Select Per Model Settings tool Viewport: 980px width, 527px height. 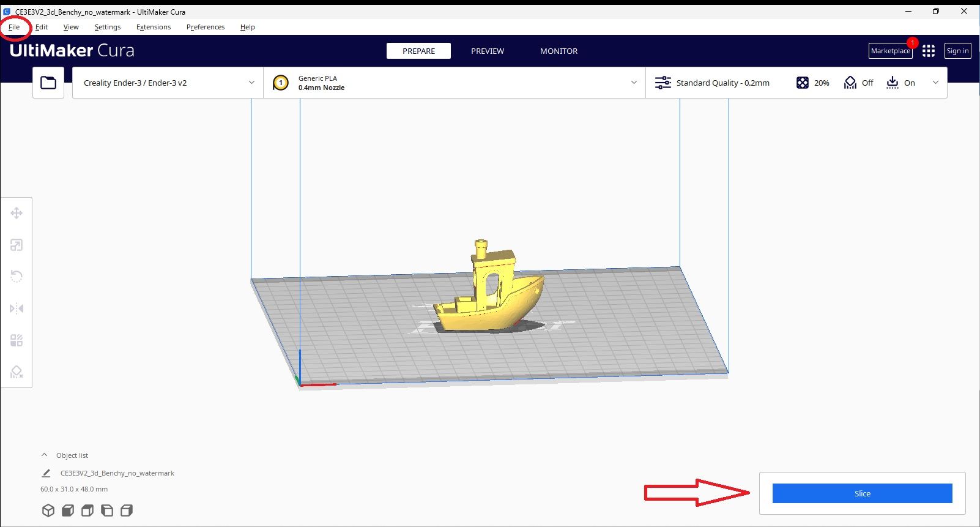point(17,340)
